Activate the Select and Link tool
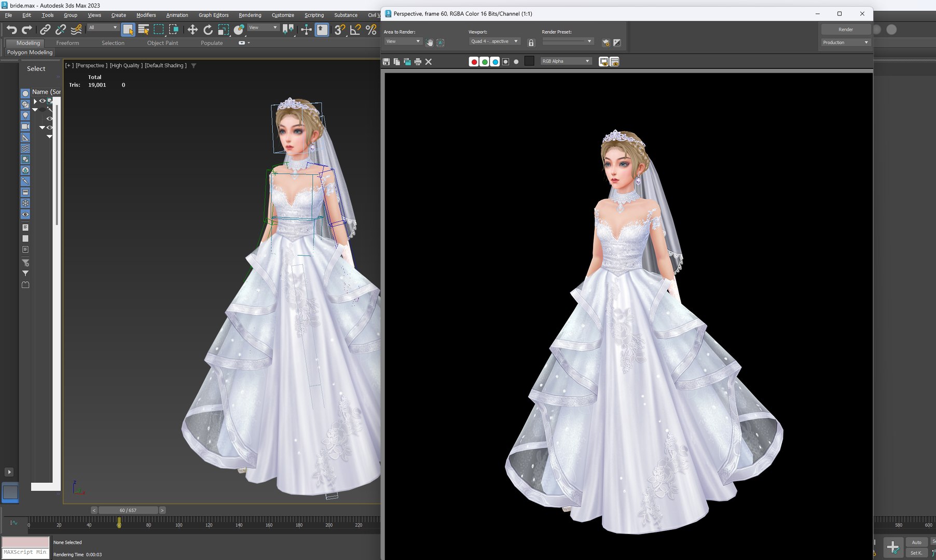 pyautogui.click(x=45, y=30)
